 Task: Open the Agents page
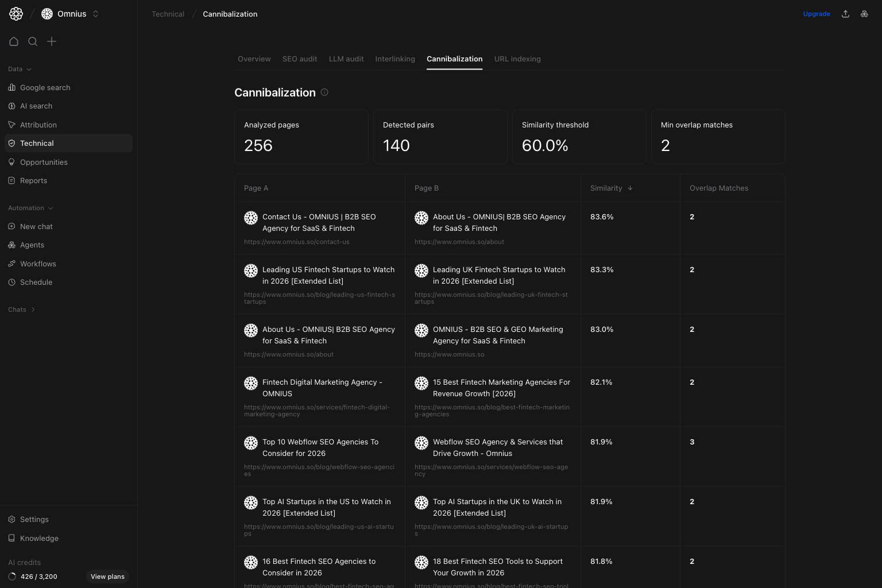(68, 245)
